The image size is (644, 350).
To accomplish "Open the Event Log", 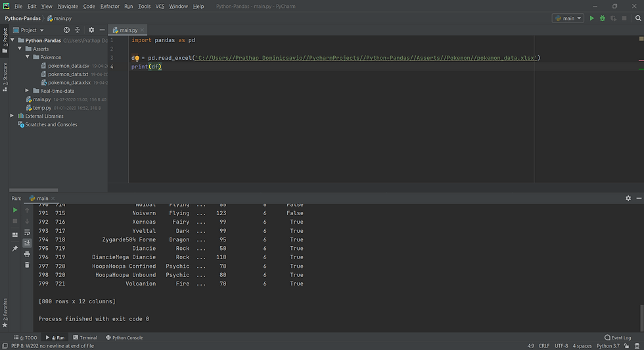I will point(618,337).
